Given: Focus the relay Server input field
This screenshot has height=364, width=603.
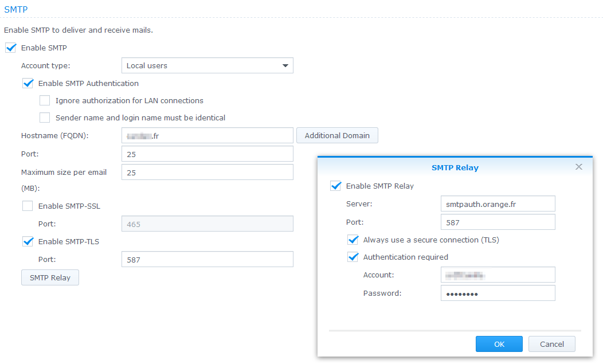Looking at the screenshot, I should tap(498, 203).
